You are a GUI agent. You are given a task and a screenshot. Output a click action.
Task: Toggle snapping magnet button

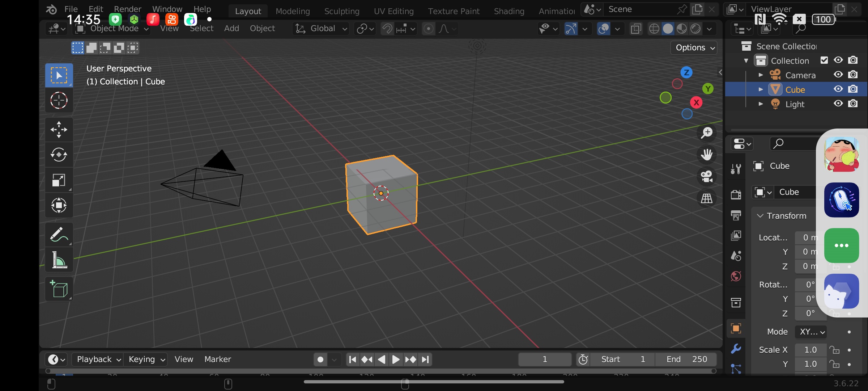pos(387,29)
